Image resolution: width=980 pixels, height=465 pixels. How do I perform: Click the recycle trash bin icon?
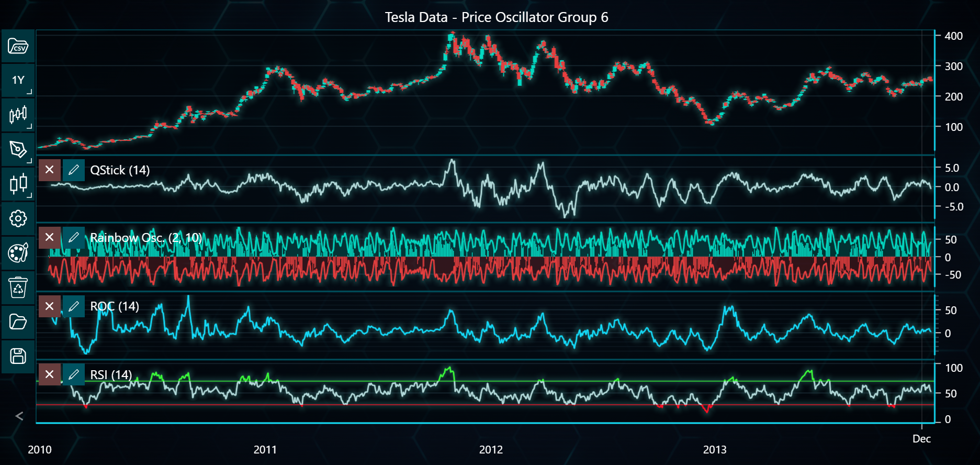tap(18, 287)
